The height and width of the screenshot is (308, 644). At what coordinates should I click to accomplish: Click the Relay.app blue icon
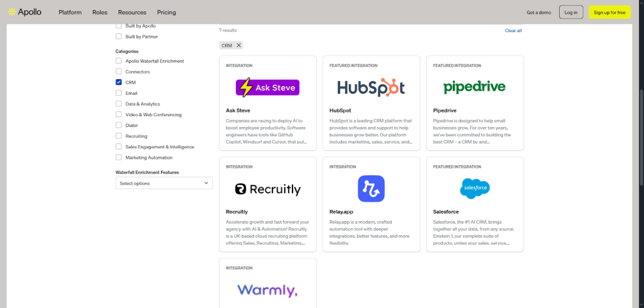tap(371, 189)
